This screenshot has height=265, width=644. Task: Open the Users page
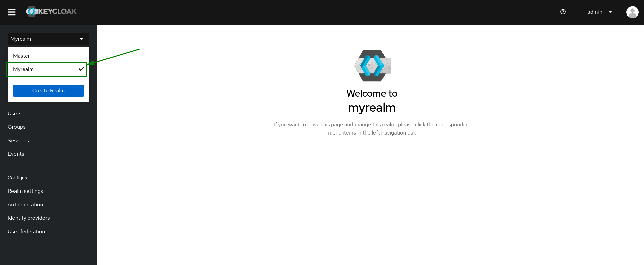tap(14, 114)
